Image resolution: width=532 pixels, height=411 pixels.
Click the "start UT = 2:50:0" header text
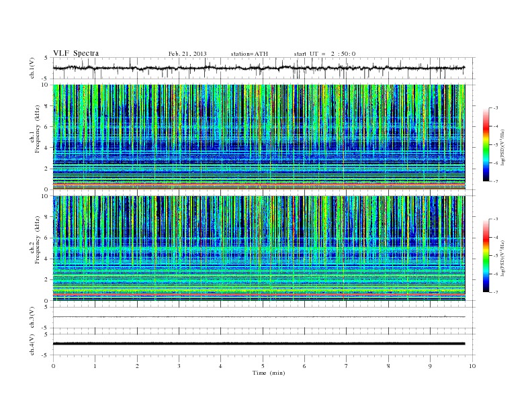(x=324, y=54)
